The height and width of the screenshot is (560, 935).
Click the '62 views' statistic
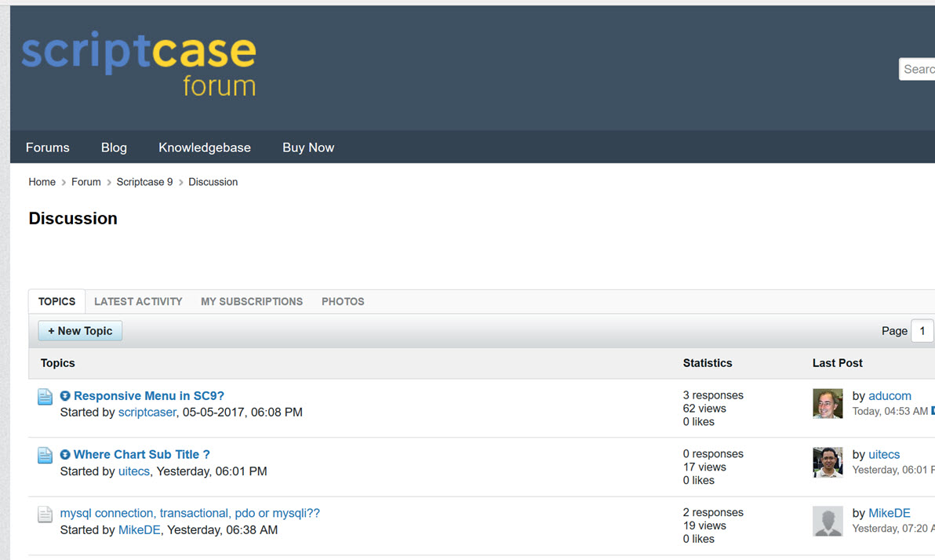[704, 409]
